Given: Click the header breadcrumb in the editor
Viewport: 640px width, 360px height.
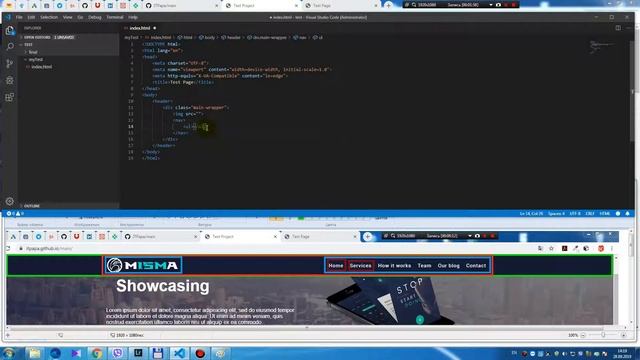Looking at the screenshot, I should (x=231, y=37).
